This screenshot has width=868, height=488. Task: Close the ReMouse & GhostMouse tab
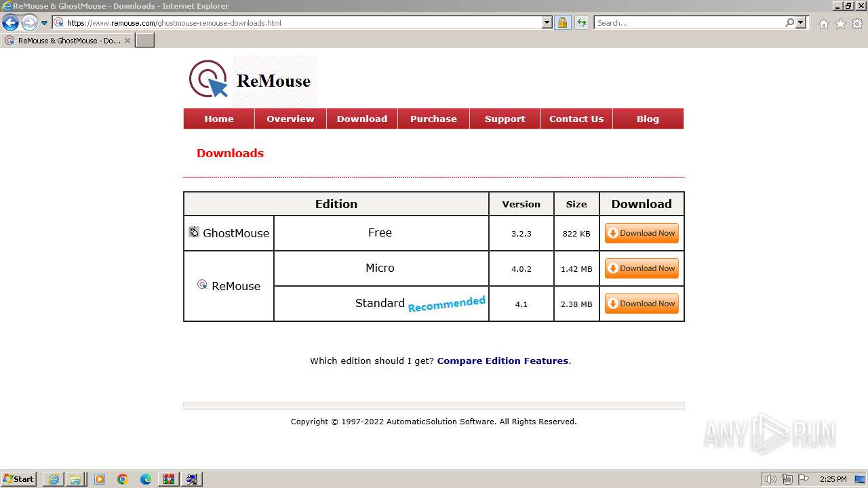(x=127, y=41)
